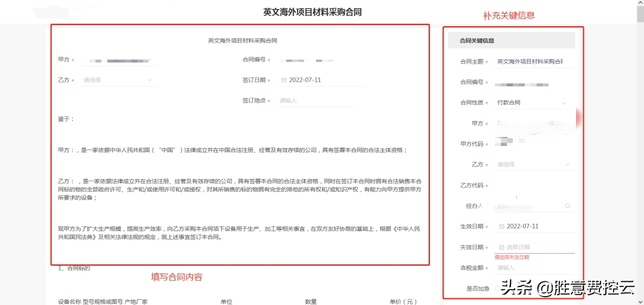Screen dimensions: 644x305
Task: Open calendar icon in 签订日期 field
Action: click(283, 80)
